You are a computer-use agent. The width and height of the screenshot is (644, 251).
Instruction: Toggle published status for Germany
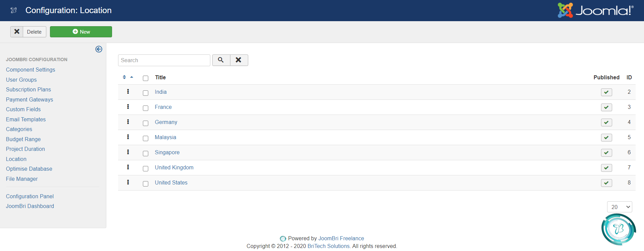[x=606, y=122]
